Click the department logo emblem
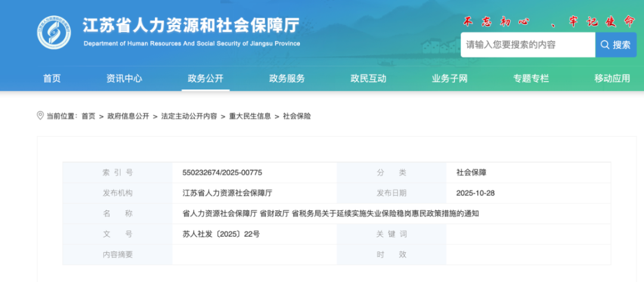Image resolution: width=644 pixels, height=282 pixels. pos(54,32)
